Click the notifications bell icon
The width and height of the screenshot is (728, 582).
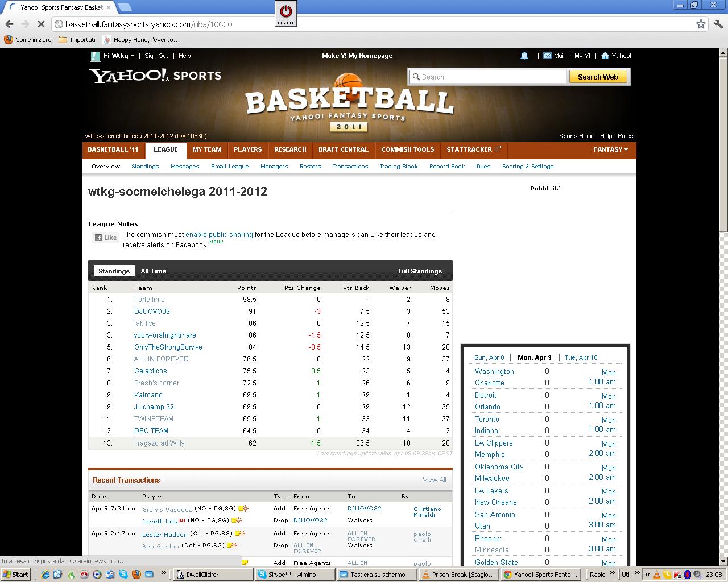524,56
